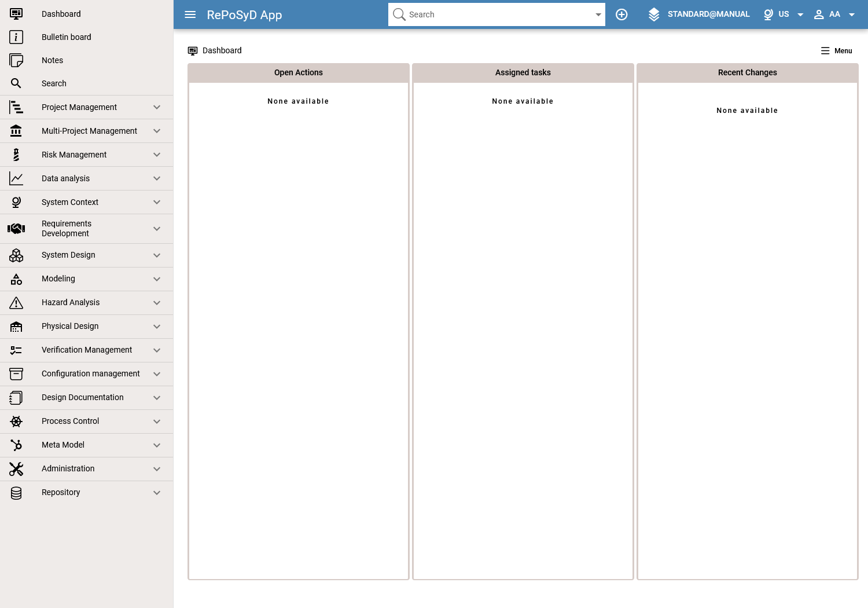Expand the System Design chevron
868x608 pixels.
(x=157, y=255)
